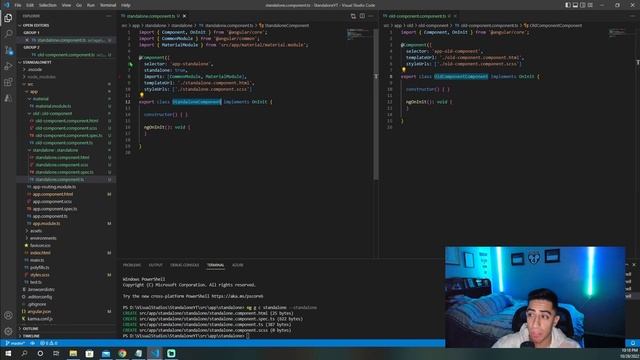Close the old-component.component.ts tab
This screenshot has height=360, width=640.
(455, 16)
